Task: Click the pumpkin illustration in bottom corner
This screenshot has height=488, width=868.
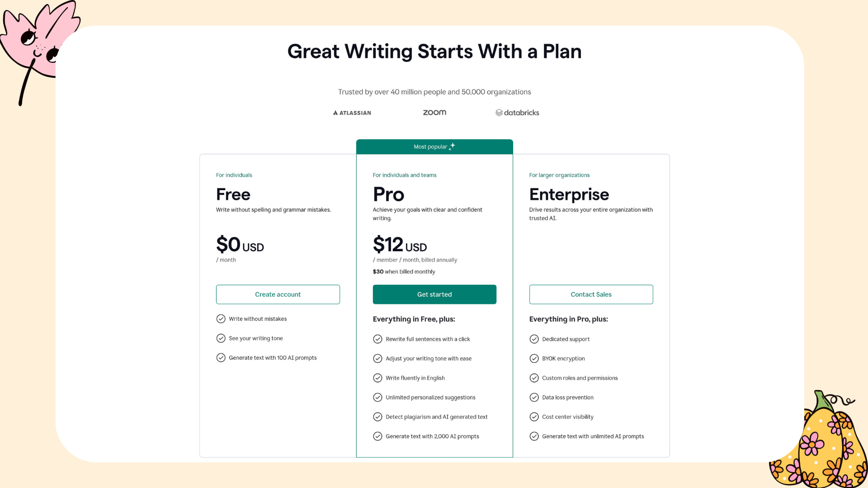Action: [x=823, y=447]
